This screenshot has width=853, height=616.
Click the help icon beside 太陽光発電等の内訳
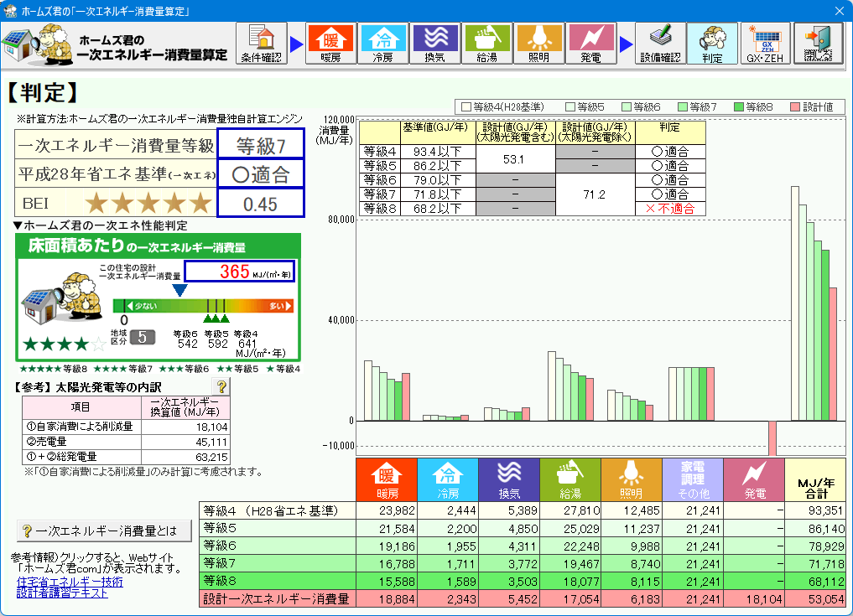click(221, 386)
